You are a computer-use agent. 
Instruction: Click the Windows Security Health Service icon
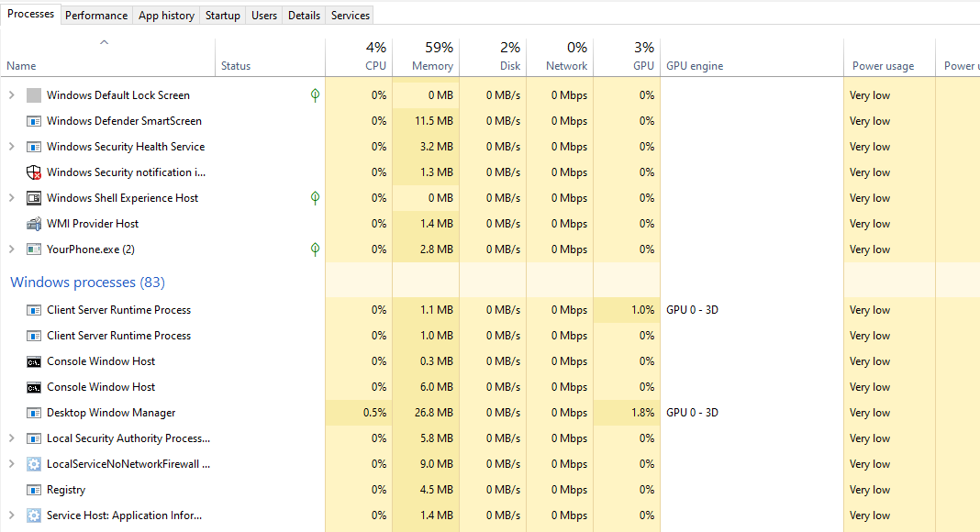34,146
